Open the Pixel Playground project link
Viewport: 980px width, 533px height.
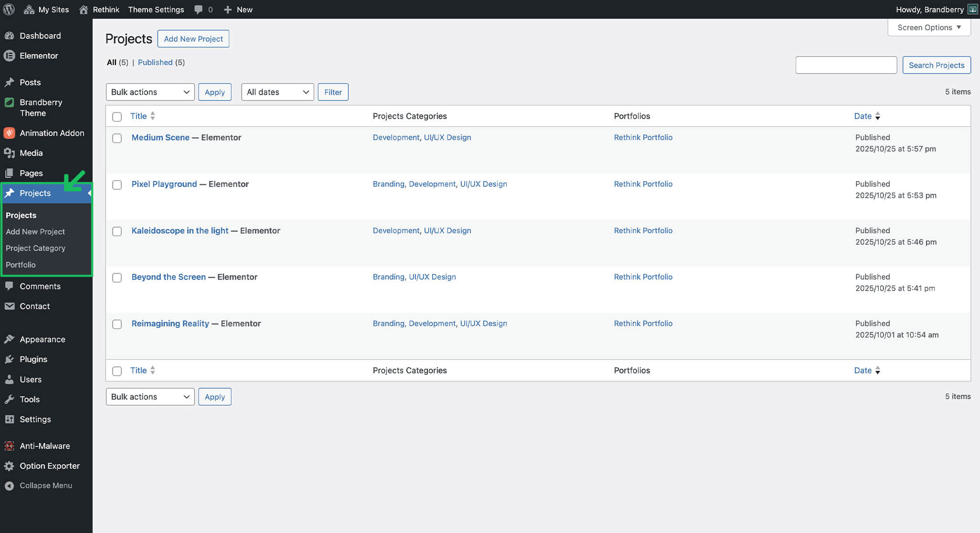point(164,184)
